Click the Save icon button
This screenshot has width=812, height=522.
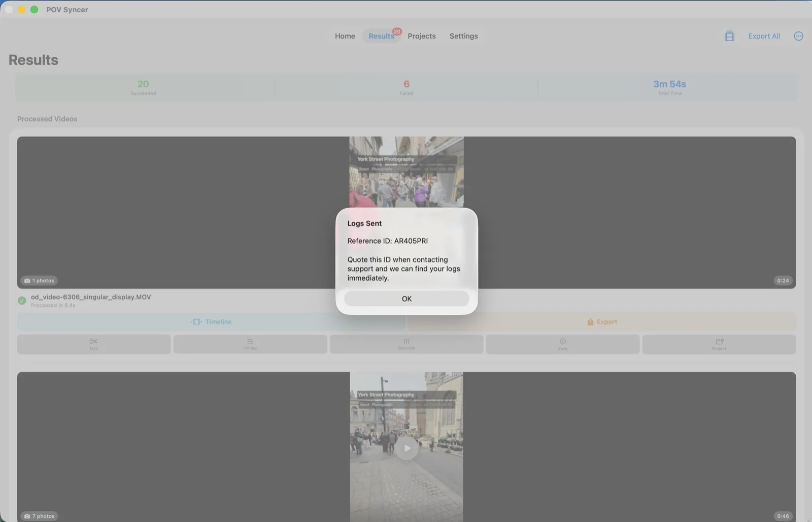563,344
